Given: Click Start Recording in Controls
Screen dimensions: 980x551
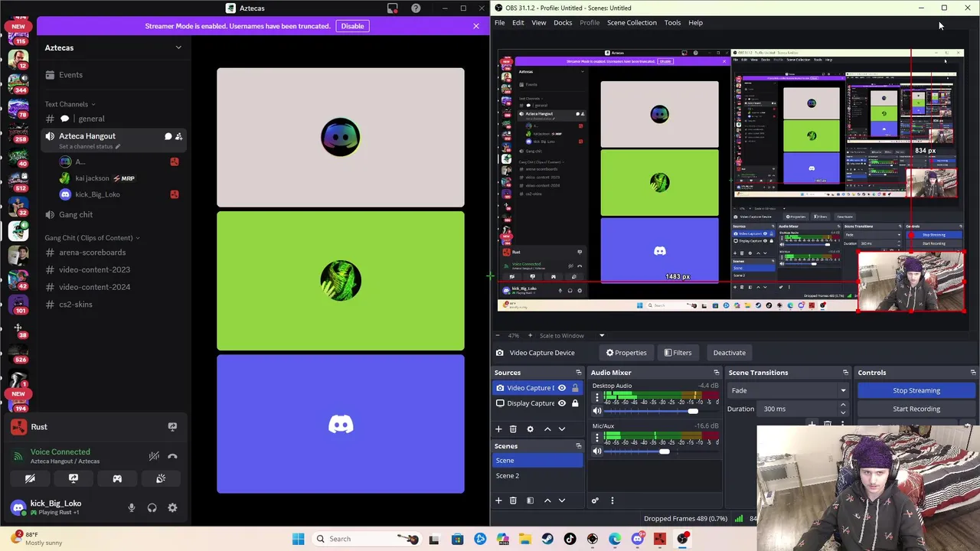Looking at the screenshot, I should click(x=916, y=409).
